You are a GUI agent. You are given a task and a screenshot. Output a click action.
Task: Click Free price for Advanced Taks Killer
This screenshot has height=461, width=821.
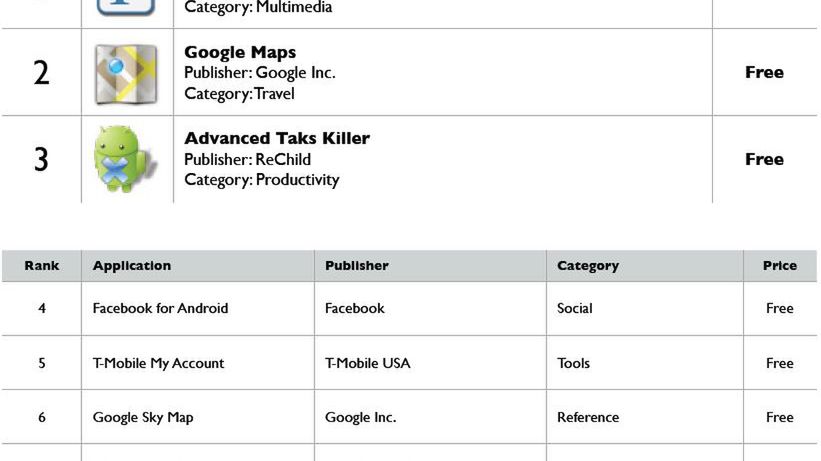tap(764, 159)
